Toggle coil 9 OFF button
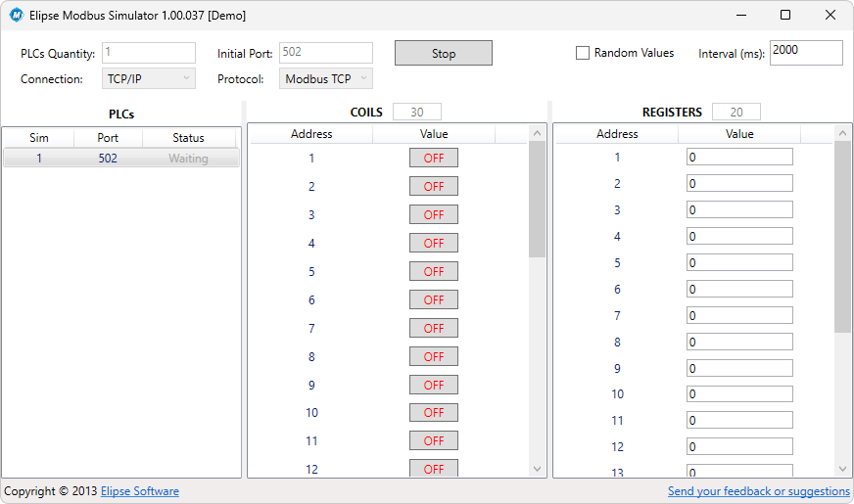Image resolution: width=854 pixels, height=504 pixels. [434, 385]
